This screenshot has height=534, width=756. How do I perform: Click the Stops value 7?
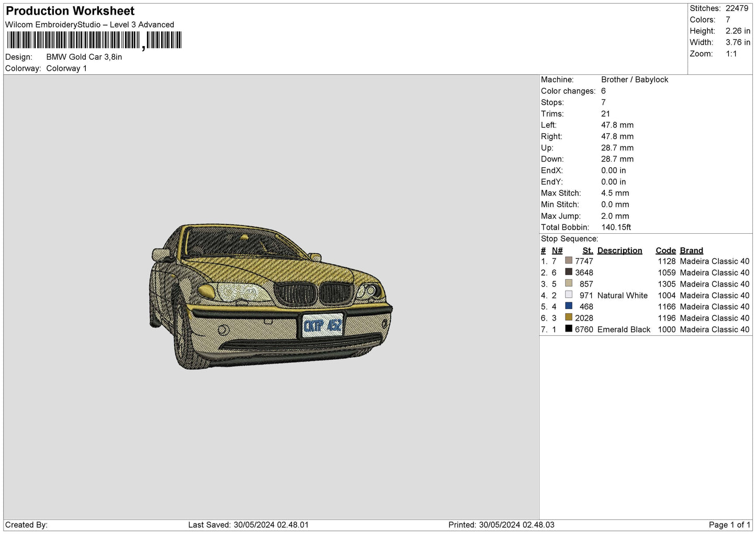coord(603,103)
